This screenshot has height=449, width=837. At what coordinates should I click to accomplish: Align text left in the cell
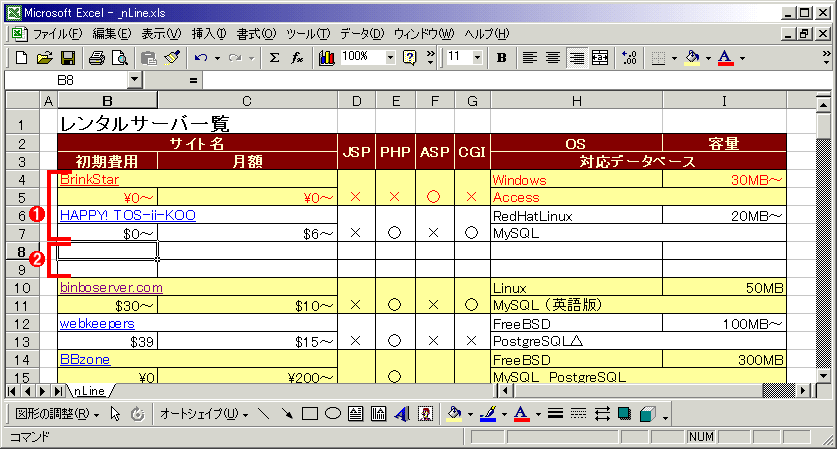530,58
